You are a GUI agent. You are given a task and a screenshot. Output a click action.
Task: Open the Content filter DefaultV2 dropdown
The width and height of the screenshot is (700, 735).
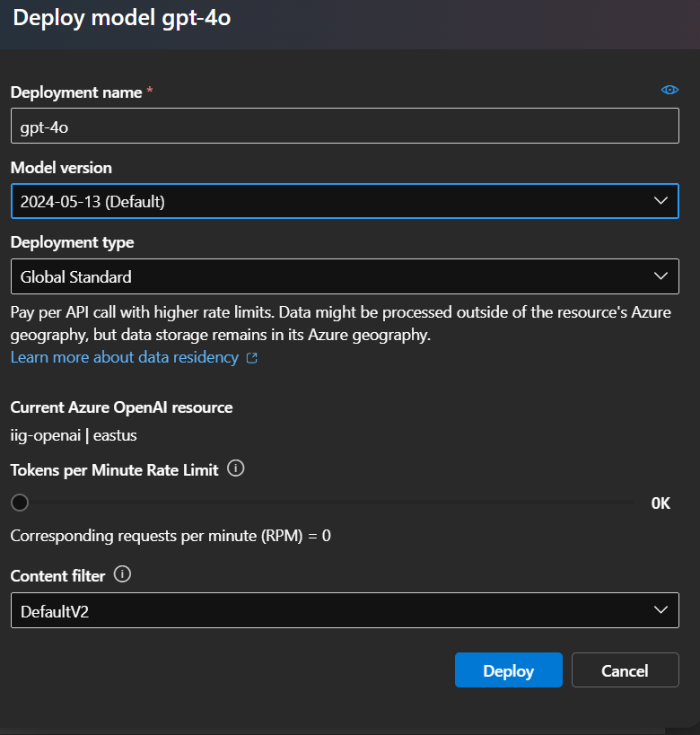(345, 610)
